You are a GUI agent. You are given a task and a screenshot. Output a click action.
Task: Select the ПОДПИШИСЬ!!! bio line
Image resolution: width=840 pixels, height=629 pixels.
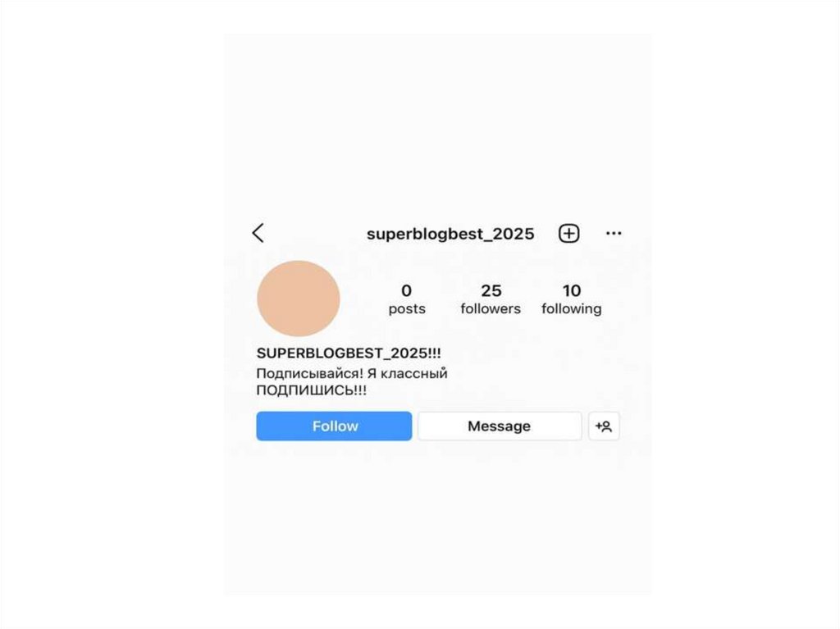point(311,390)
